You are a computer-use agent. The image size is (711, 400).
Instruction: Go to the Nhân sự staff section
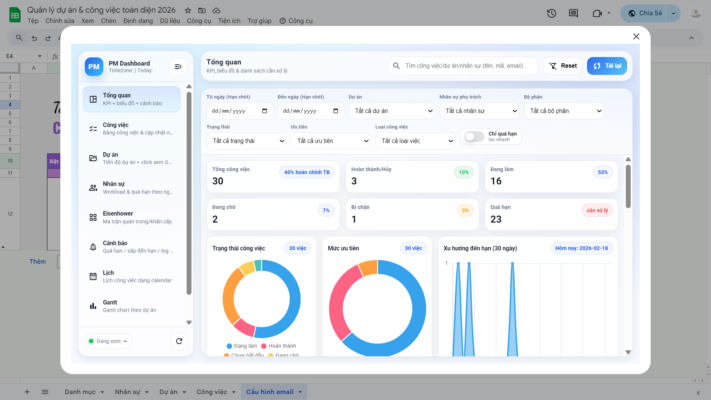pyautogui.click(x=132, y=187)
